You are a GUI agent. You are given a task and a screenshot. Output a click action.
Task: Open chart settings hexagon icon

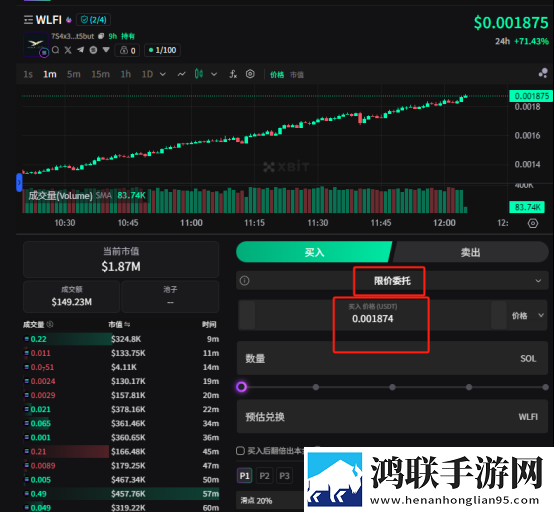coord(250,74)
